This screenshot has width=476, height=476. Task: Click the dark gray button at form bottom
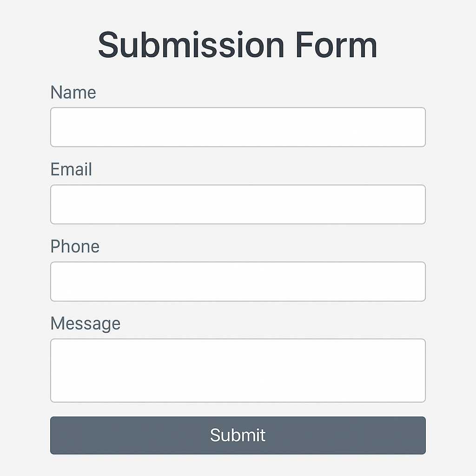[x=238, y=435]
